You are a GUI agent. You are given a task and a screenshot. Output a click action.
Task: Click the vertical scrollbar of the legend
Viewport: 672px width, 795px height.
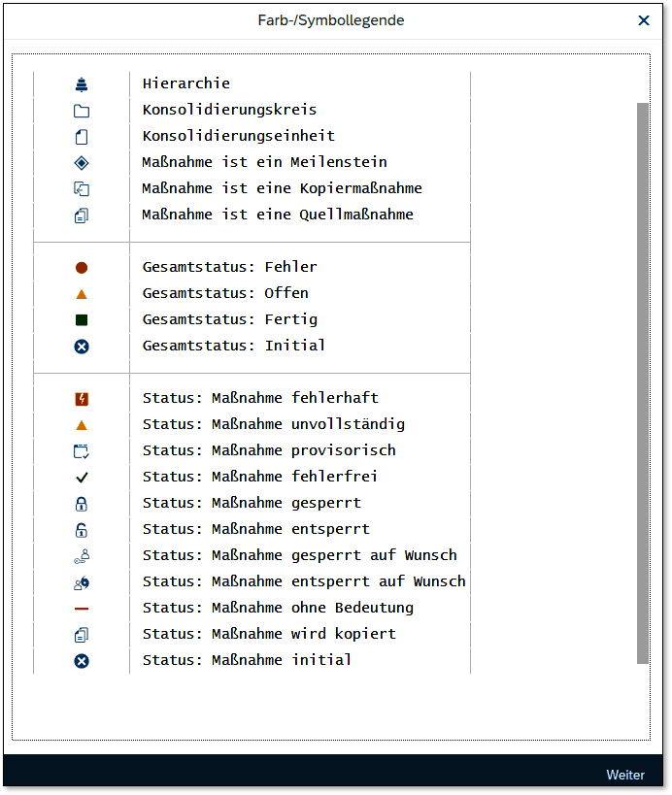click(642, 382)
